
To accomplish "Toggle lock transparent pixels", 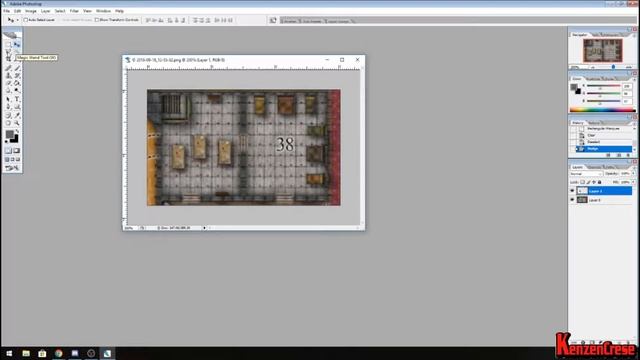I will coord(582,182).
